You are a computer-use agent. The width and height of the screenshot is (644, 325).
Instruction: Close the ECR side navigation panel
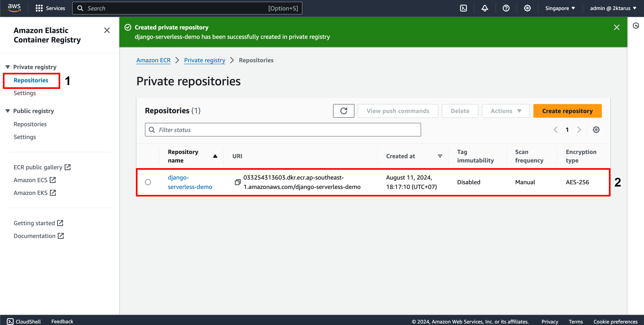click(x=107, y=30)
